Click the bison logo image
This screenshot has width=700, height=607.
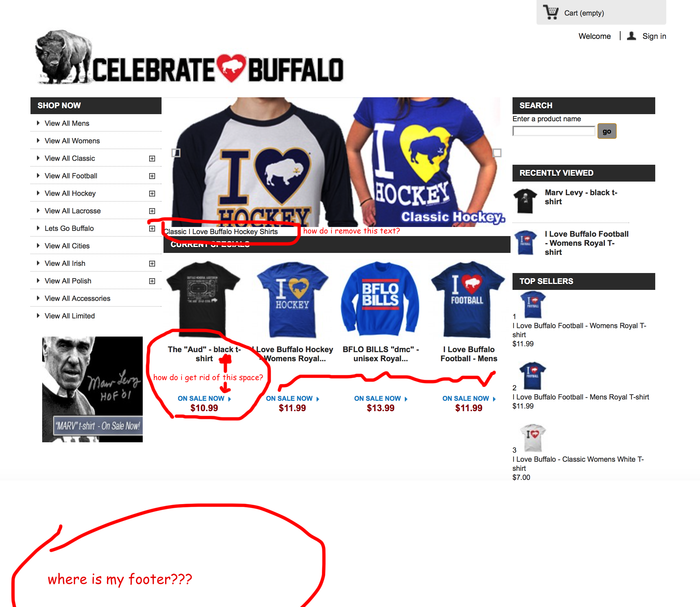pos(63,57)
